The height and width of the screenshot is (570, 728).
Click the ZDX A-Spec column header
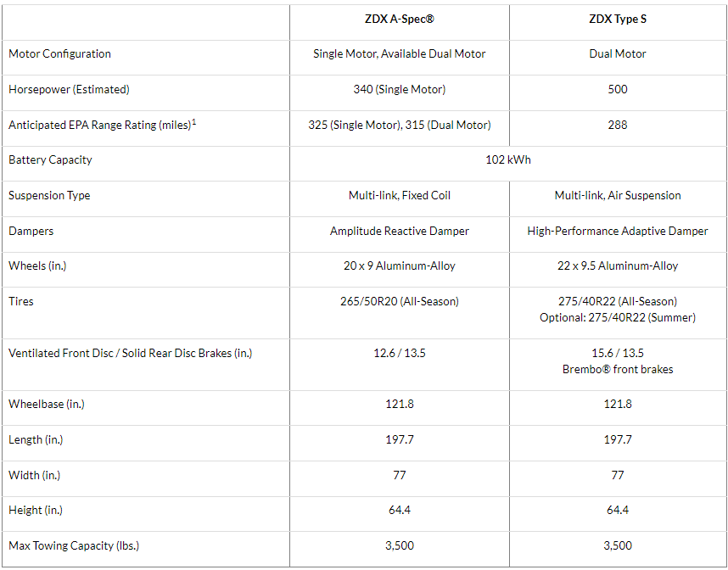pos(399,19)
